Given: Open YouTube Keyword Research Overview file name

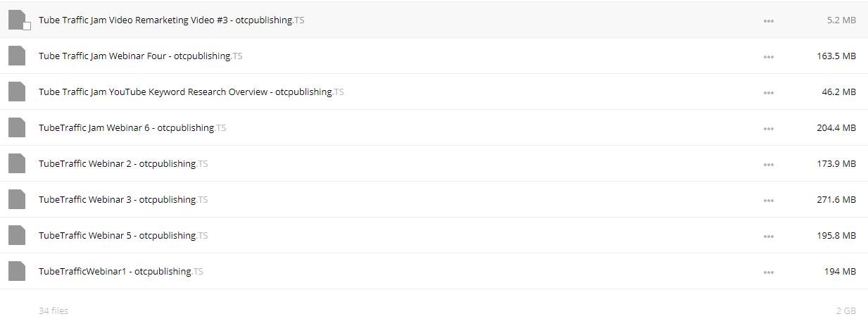Looking at the screenshot, I should 191,92.
